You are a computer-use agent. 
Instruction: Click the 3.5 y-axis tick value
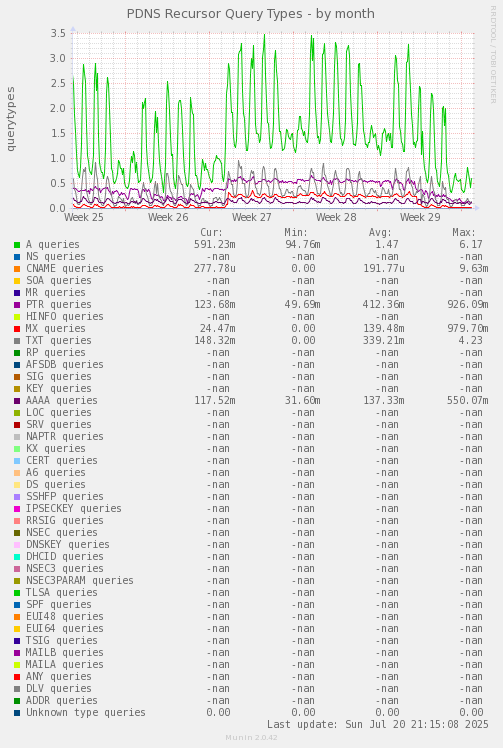(58, 33)
